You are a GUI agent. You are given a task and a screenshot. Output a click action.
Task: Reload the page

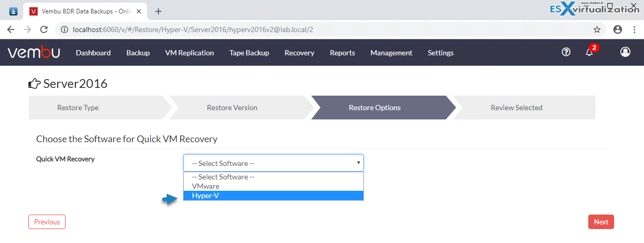click(x=44, y=29)
